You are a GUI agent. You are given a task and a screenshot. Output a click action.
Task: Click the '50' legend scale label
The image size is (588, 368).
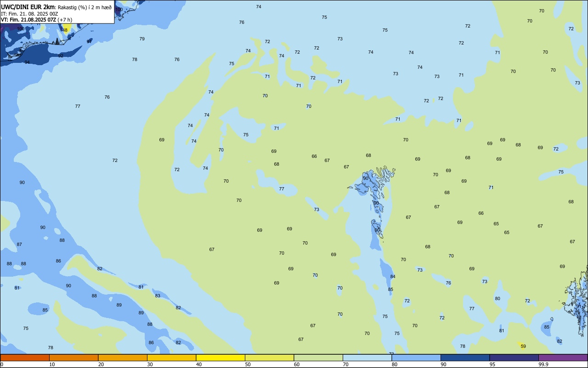click(x=248, y=364)
